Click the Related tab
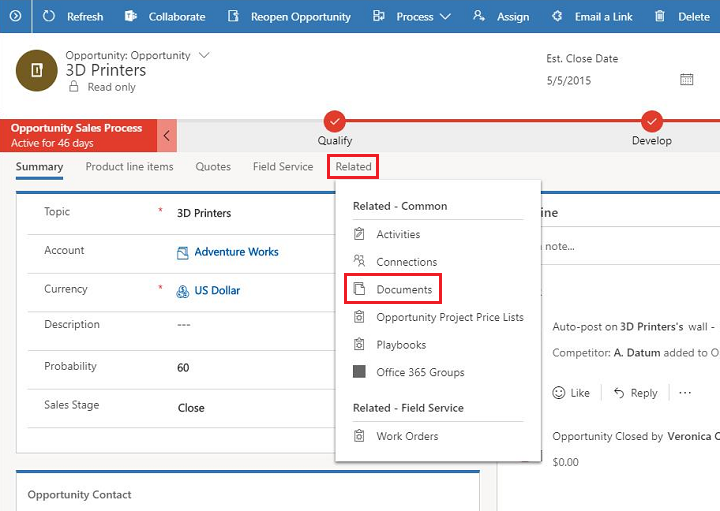The width and height of the screenshot is (720, 511). [353, 167]
